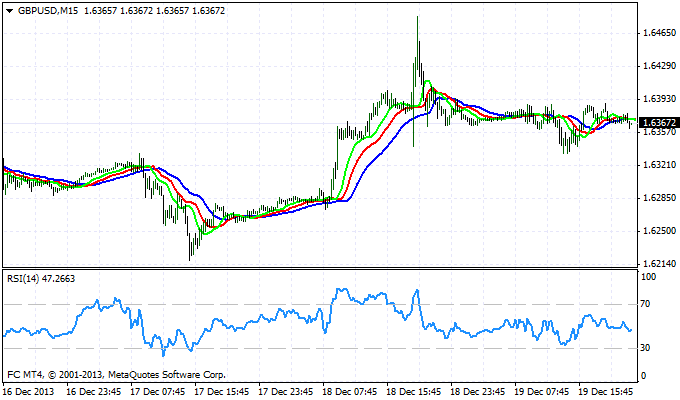
Task: Click the 16 Dec 23:45 time label
Action: coord(94,392)
